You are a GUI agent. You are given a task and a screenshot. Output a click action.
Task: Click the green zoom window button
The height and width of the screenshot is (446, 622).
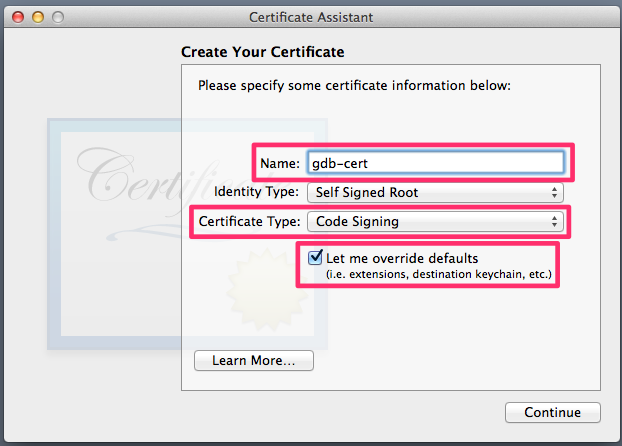pos(58,17)
